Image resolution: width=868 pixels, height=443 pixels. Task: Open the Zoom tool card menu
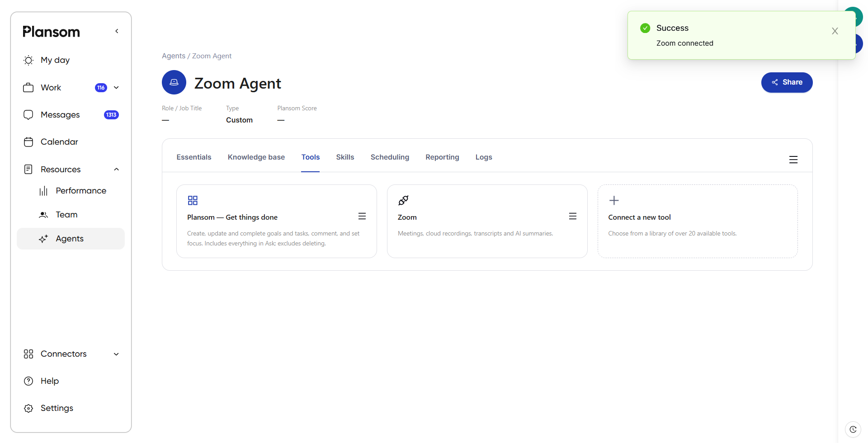point(573,216)
